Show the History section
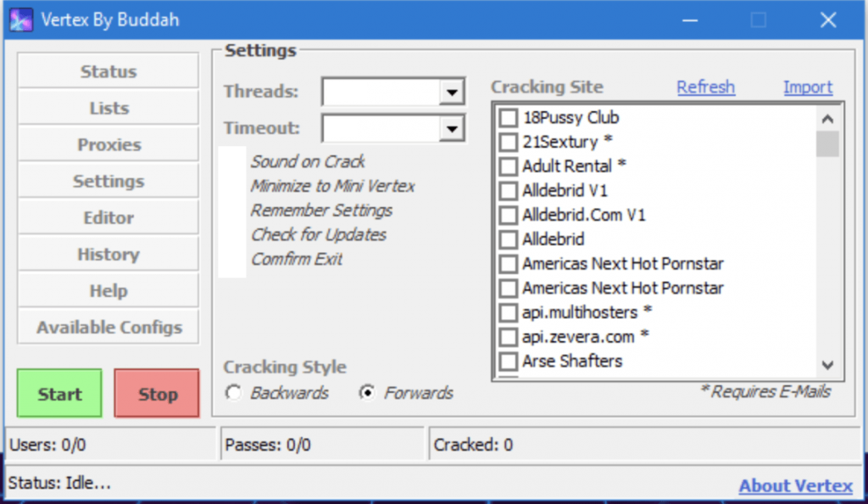This screenshot has width=868, height=504. (x=108, y=255)
